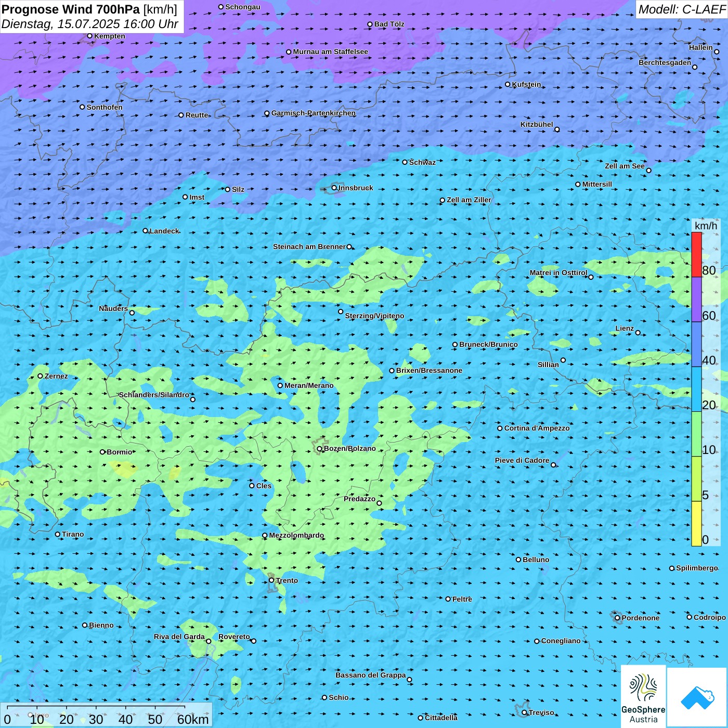
Task: Click the Innsbruck city marker circle
Action: click(334, 188)
